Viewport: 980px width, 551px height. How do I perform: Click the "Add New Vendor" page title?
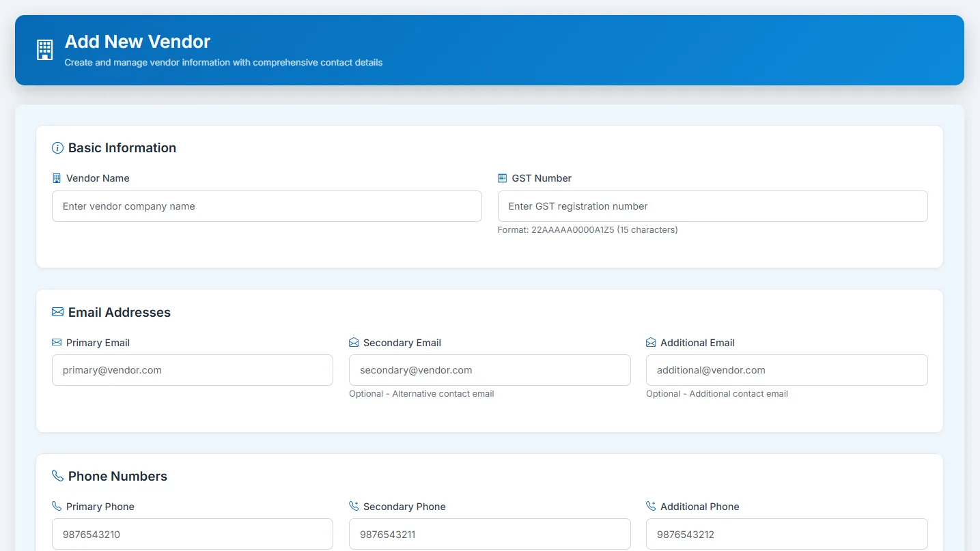[x=137, y=42]
